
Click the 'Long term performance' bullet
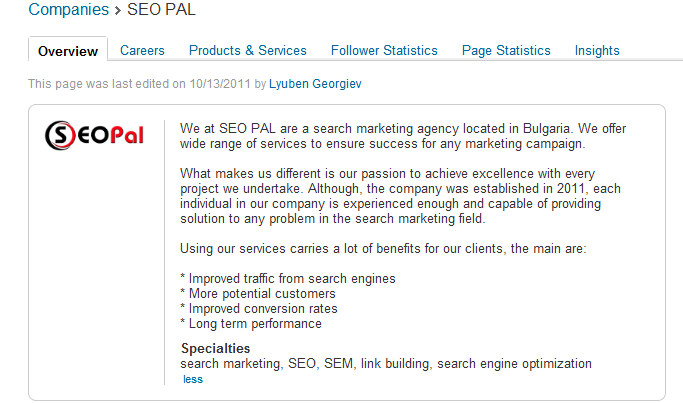(251, 324)
